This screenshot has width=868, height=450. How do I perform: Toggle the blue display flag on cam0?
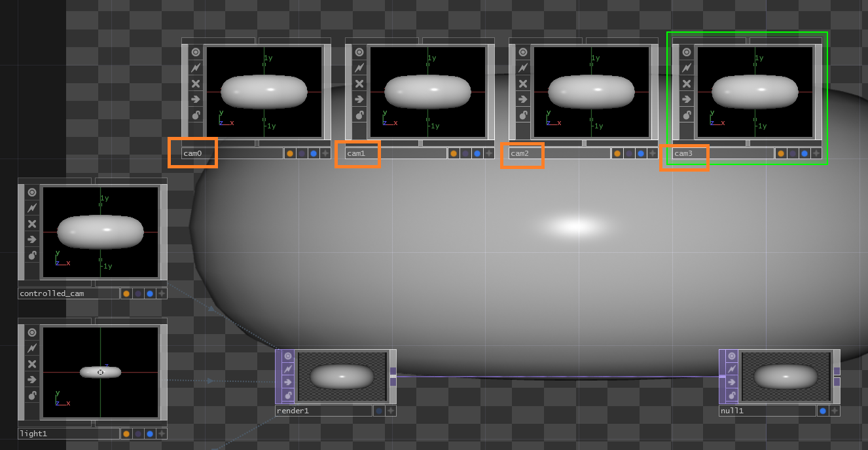tap(314, 153)
